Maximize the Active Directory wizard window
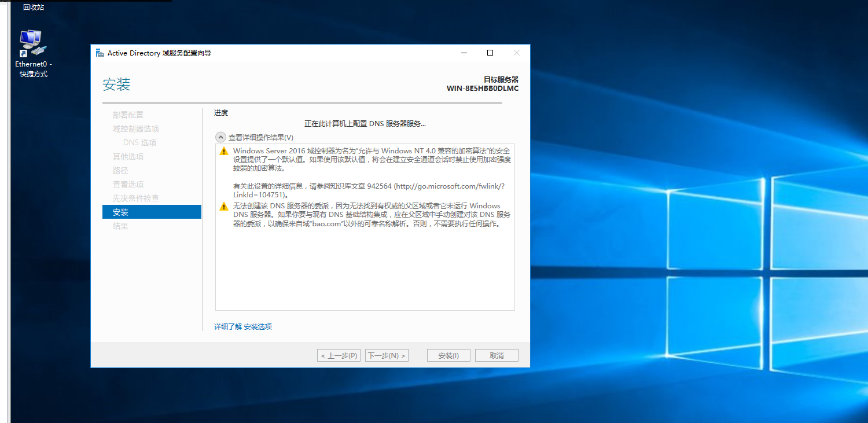868x423 pixels. [x=490, y=53]
